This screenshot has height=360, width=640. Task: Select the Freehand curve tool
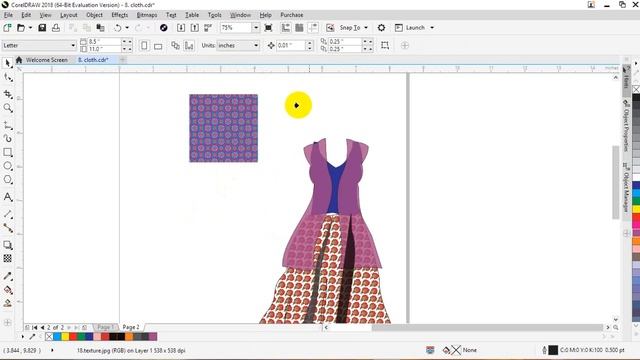pos(7,125)
